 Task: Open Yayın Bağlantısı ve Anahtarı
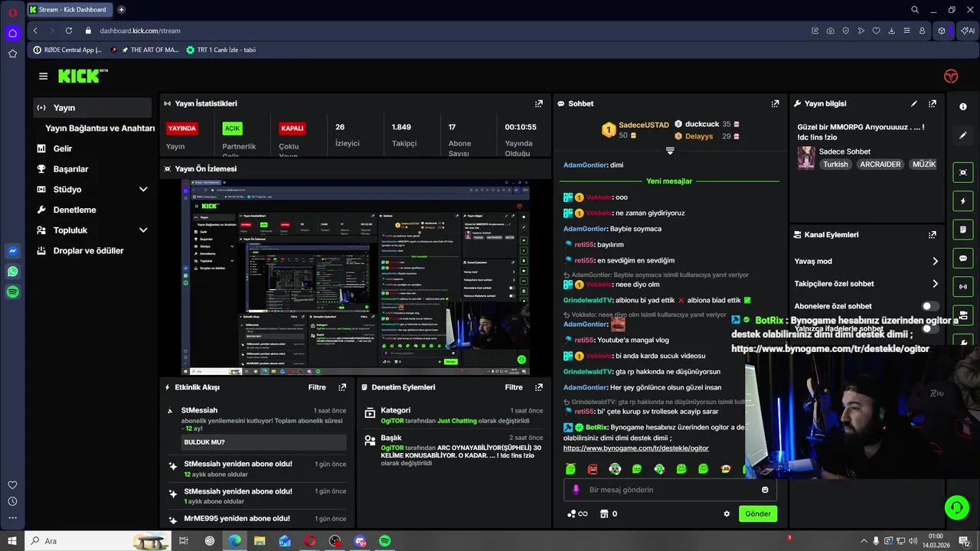pyautogui.click(x=100, y=128)
